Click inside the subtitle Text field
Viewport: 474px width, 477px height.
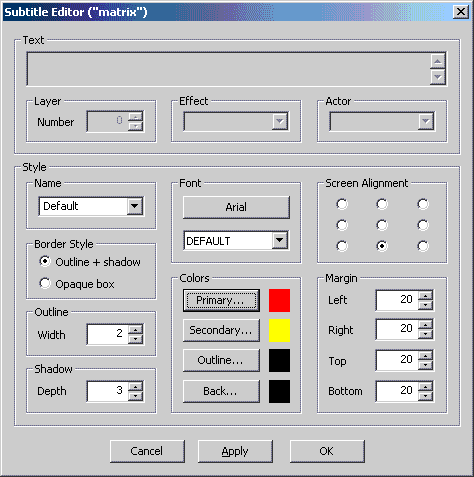click(x=229, y=69)
